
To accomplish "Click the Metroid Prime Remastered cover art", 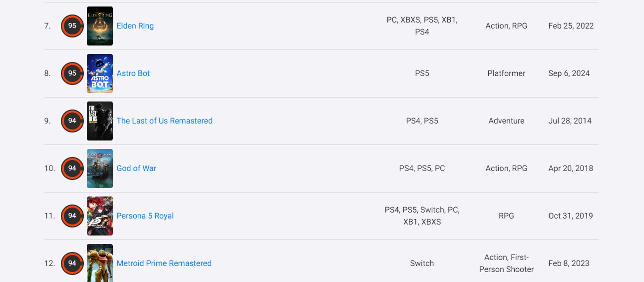I will click(100, 263).
